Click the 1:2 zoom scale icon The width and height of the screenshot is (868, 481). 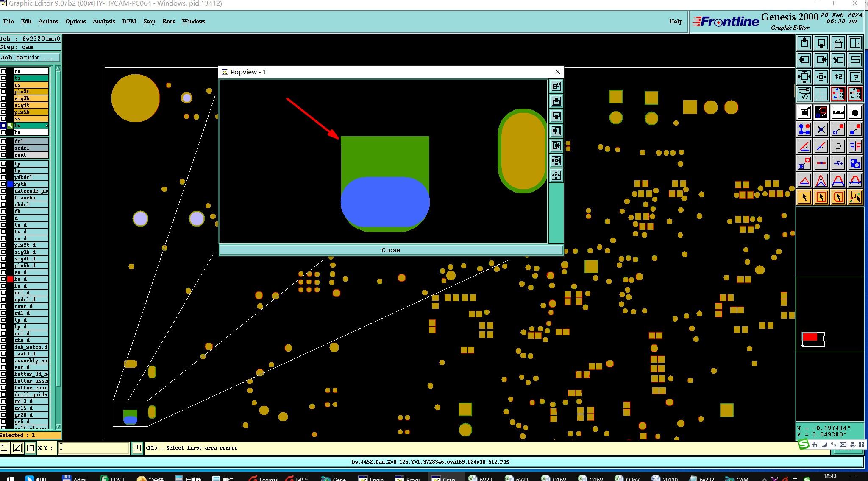838,77
